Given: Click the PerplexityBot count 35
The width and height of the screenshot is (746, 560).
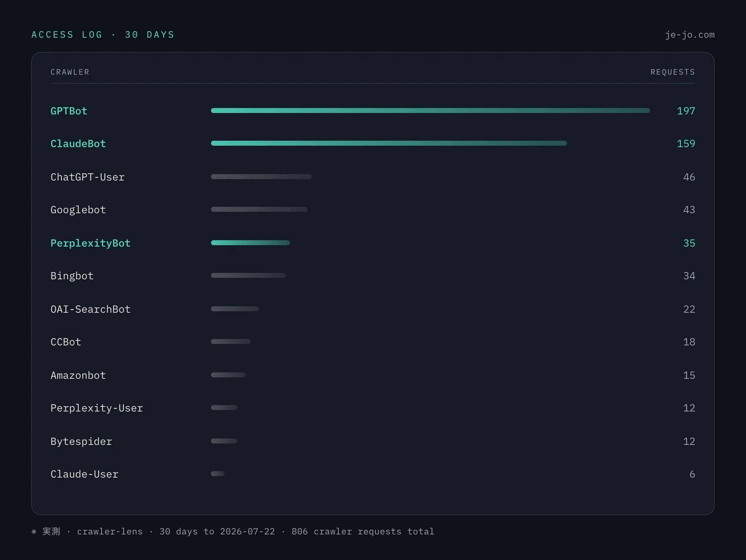Looking at the screenshot, I should (x=689, y=243).
